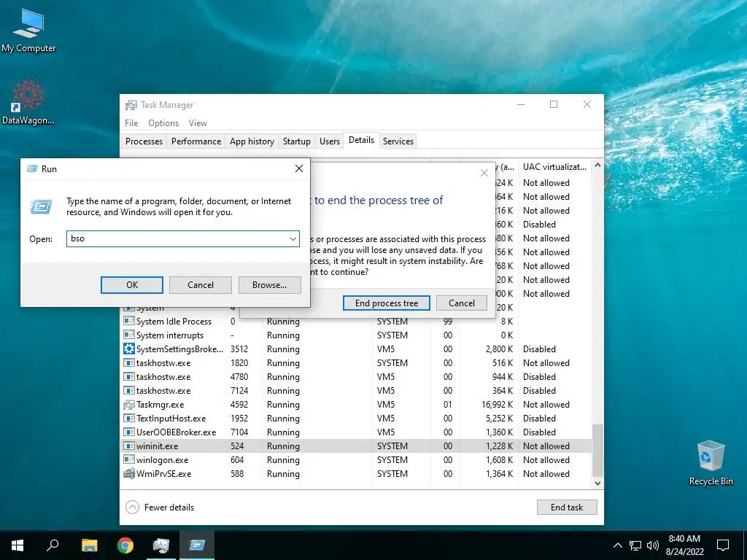Viewport: 747px width, 560px height.
Task: Select taskhostw.exe row with PID 1820
Action: 357,363
